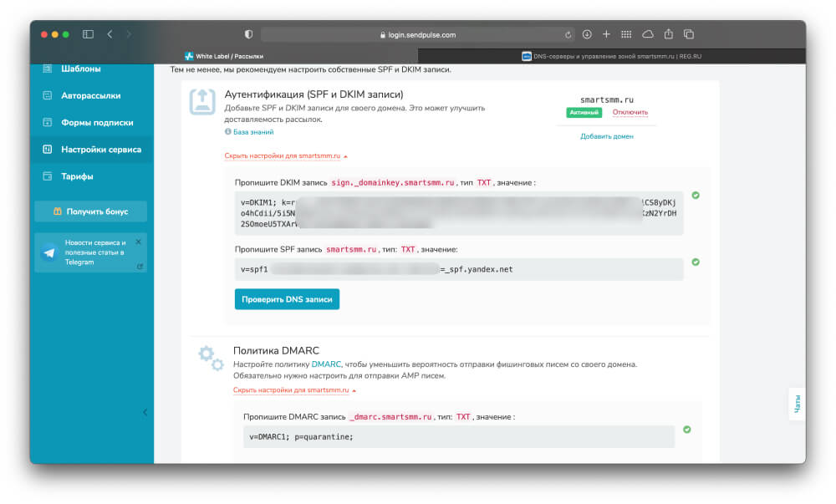Click the Настройки сервиса sidebar icon
Image resolution: width=836 pixels, height=504 pixels.
pos(48,149)
